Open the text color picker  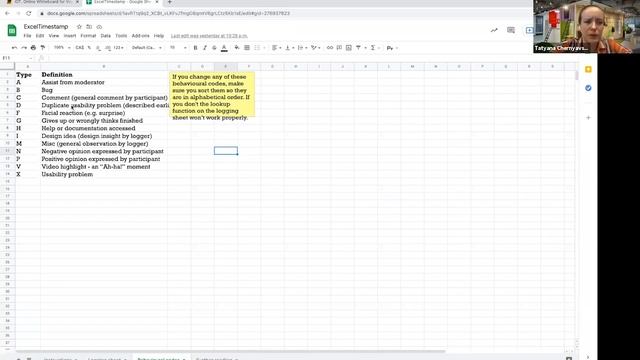click(x=224, y=48)
